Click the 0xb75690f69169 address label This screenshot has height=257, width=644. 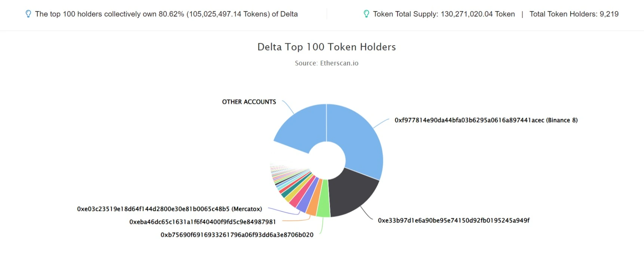(x=237, y=235)
